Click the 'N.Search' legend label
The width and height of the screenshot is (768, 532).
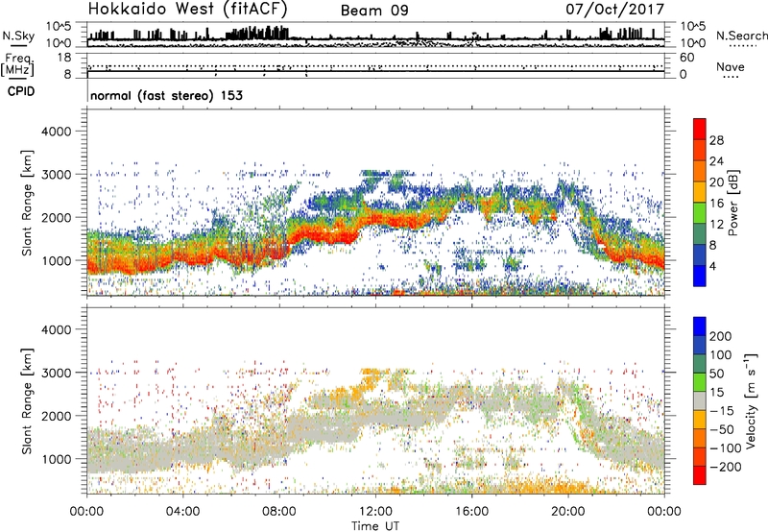point(741,36)
